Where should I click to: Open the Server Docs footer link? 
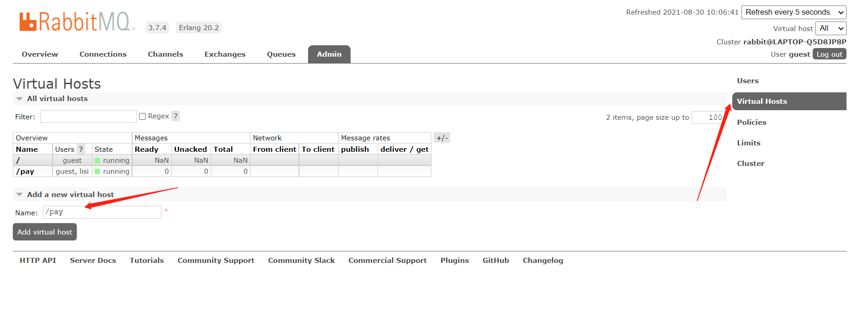pos(93,260)
